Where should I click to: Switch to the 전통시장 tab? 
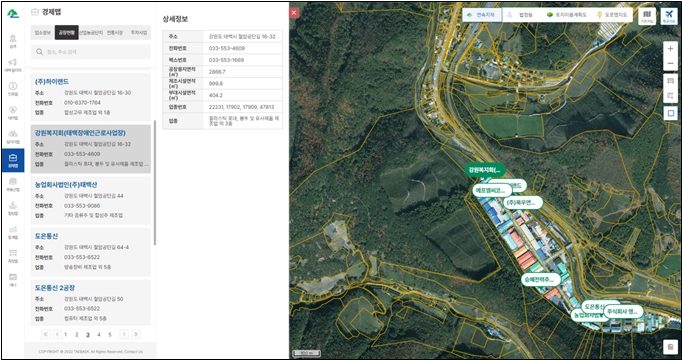[115, 33]
